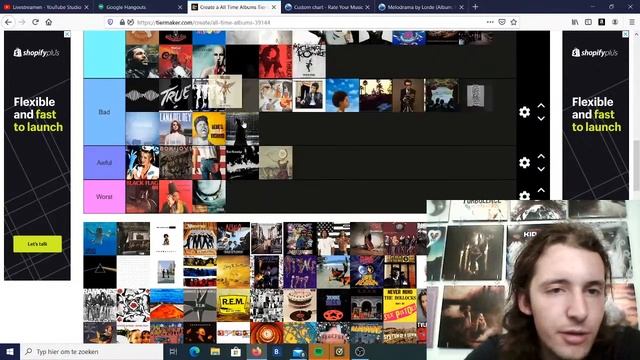Open settings gear for the Awful tier
Image resolution: width=640 pixels, height=360 pixels.
click(x=524, y=162)
